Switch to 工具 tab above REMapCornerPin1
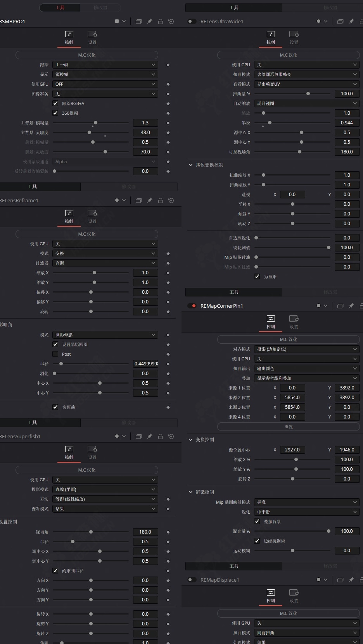The image size is (363, 644). click(234, 292)
